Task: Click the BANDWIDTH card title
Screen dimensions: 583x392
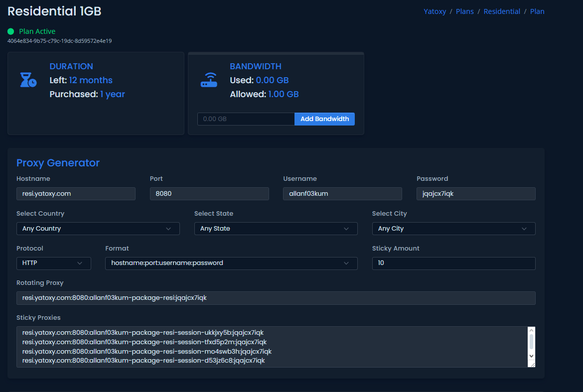Action: [256, 67]
